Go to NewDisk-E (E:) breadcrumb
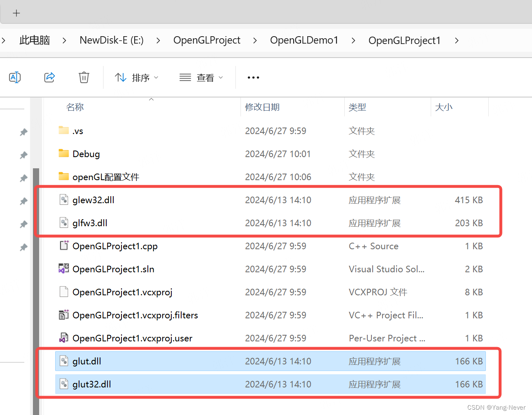Screen dimensions: 532x415 (x=112, y=40)
